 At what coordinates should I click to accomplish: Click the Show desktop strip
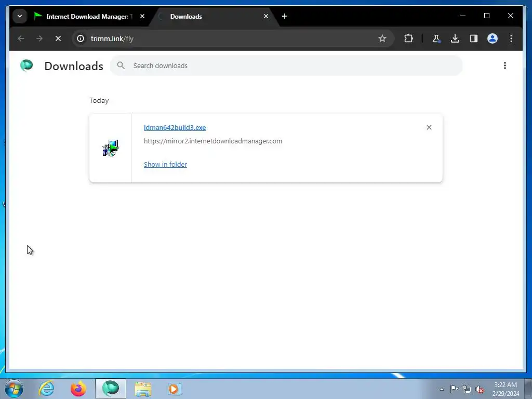(x=528, y=389)
